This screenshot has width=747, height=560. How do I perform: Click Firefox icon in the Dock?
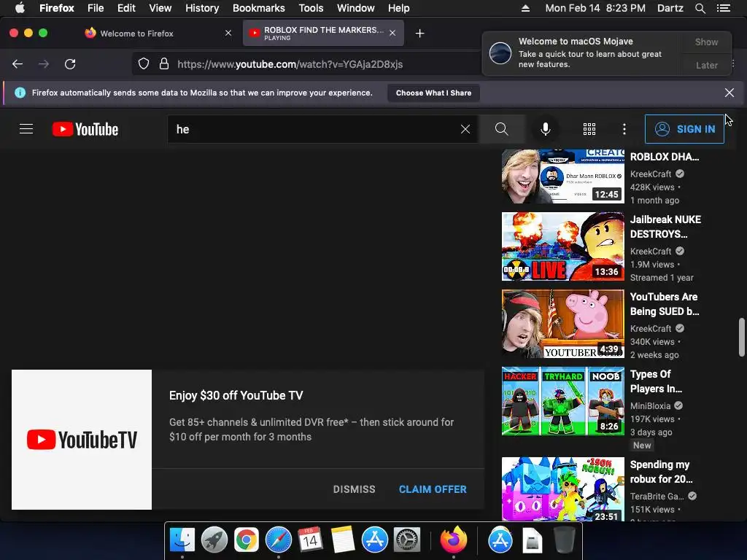[x=454, y=540]
